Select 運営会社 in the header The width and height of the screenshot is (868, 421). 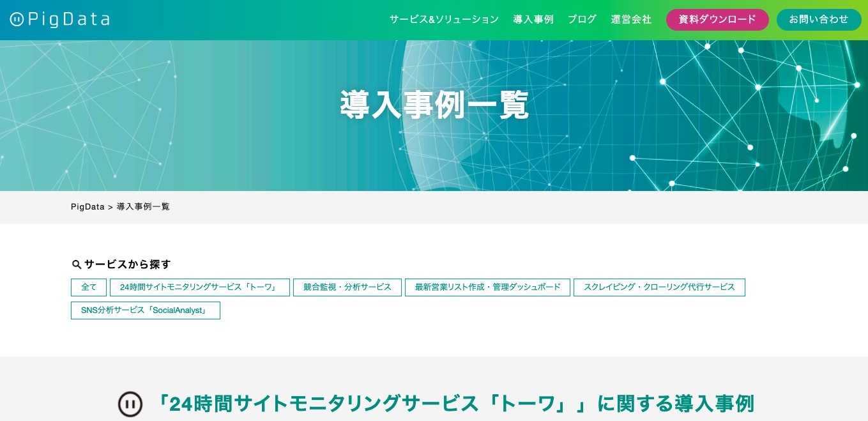(x=630, y=20)
